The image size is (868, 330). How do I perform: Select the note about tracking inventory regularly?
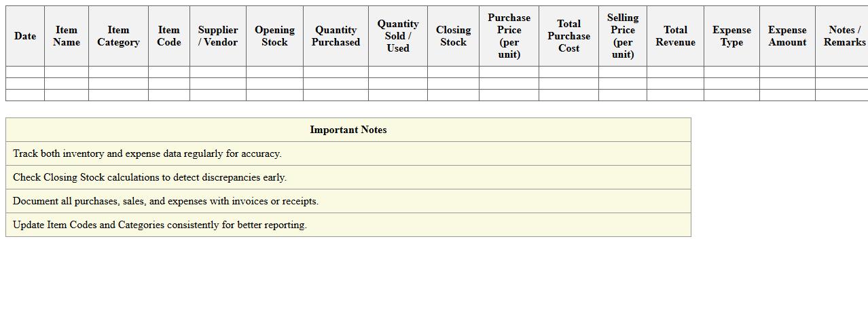tap(147, 153)
